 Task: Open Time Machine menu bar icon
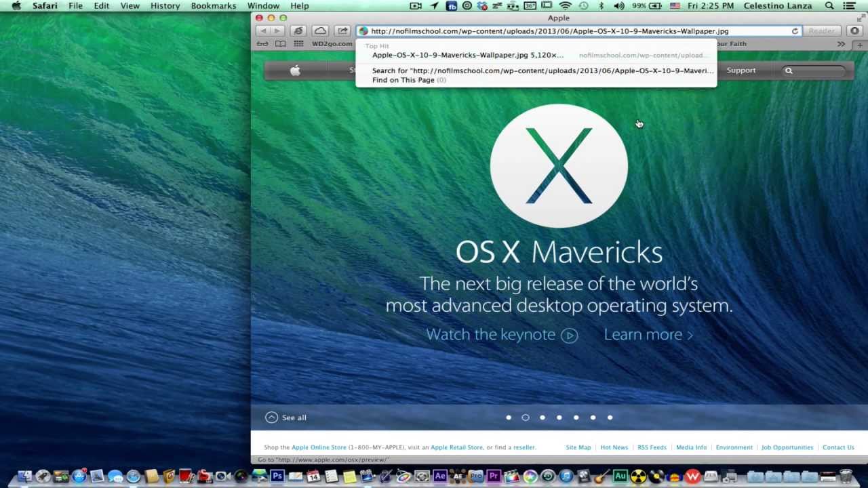(x=583, y=6)
